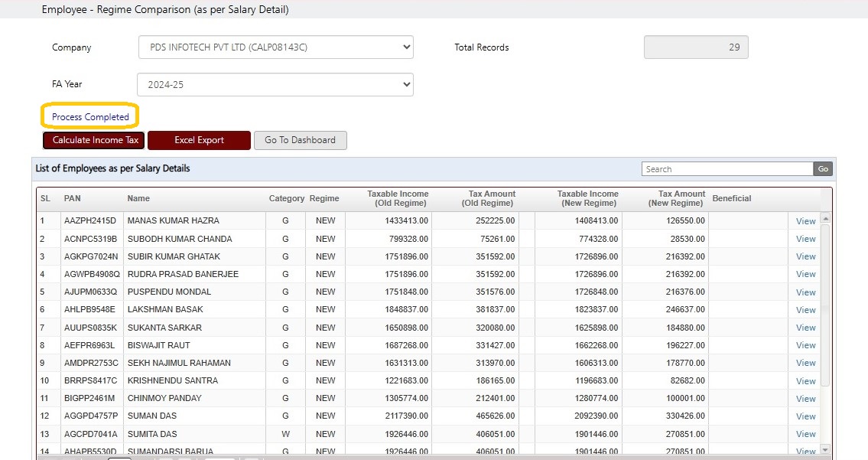Click PAN cell AGCPD7041A
The width and height of the screenshot is (868, 460).
click(x=91, y=434)
